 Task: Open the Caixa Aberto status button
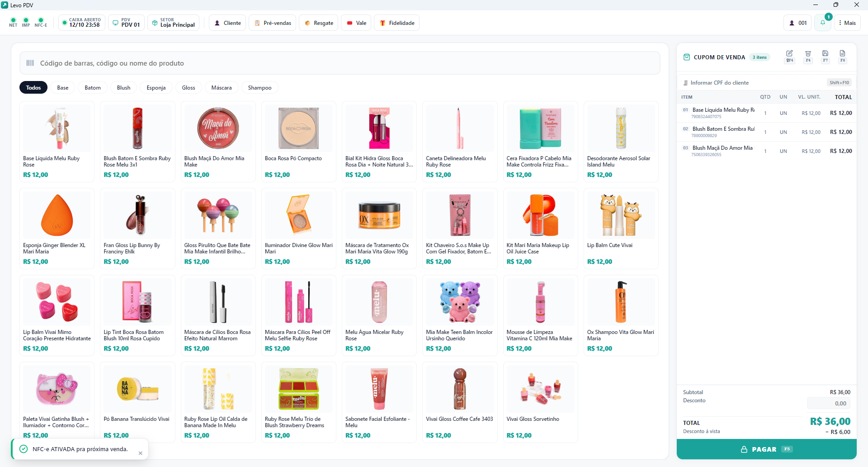(x=82, y=23)
